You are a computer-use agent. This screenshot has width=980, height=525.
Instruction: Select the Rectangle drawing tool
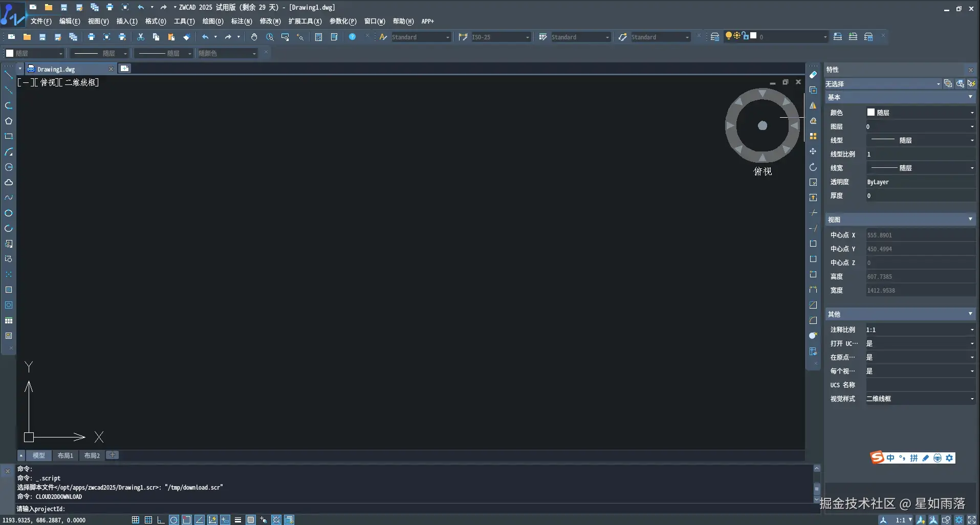(9, 136)
